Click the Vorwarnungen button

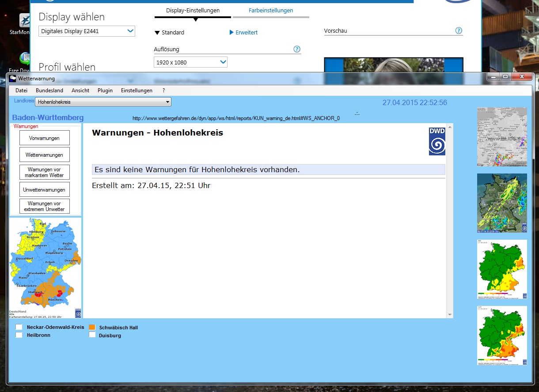(45, 138)
